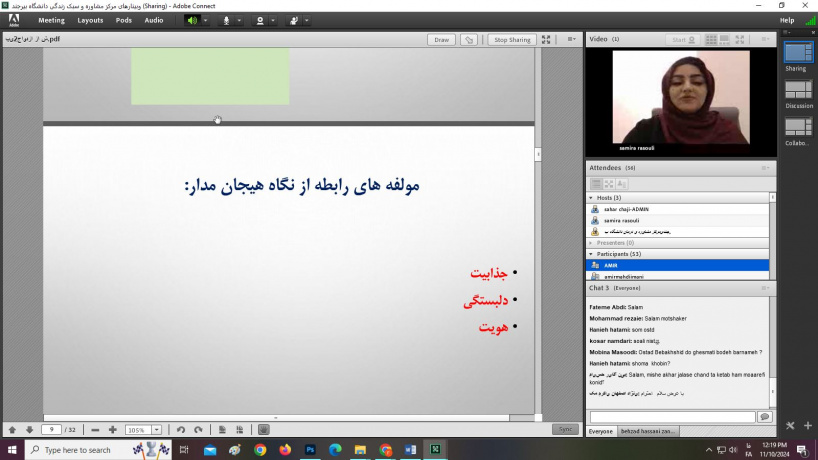Click the Start webcam button in Video pod

(x=683, y=40)
